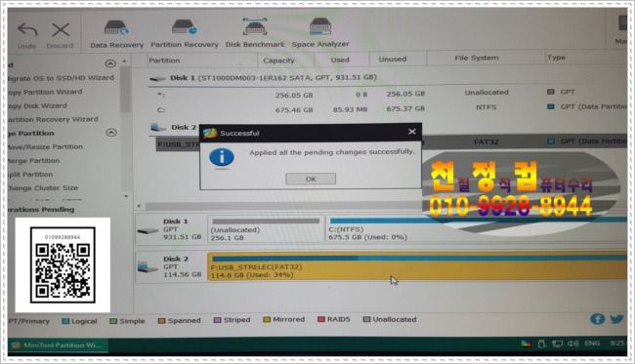Open the Facebook link icon
Screen dimensions: 635x364
[597, 319]
